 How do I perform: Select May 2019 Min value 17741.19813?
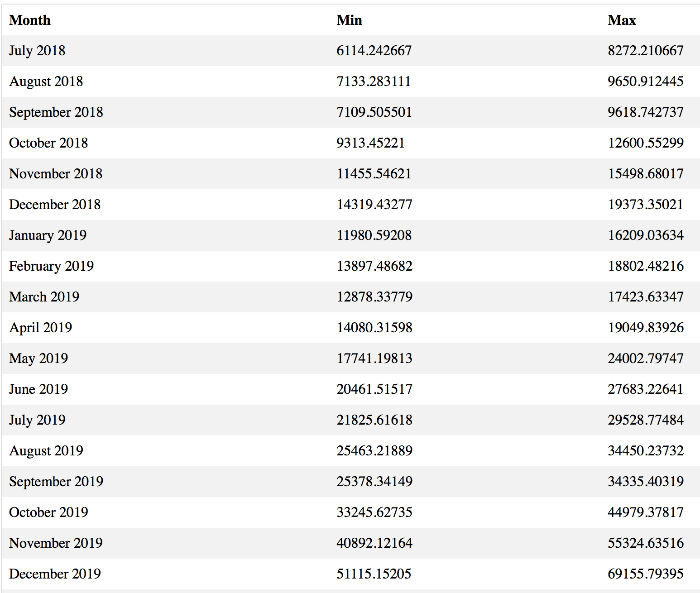pos(374,359)
